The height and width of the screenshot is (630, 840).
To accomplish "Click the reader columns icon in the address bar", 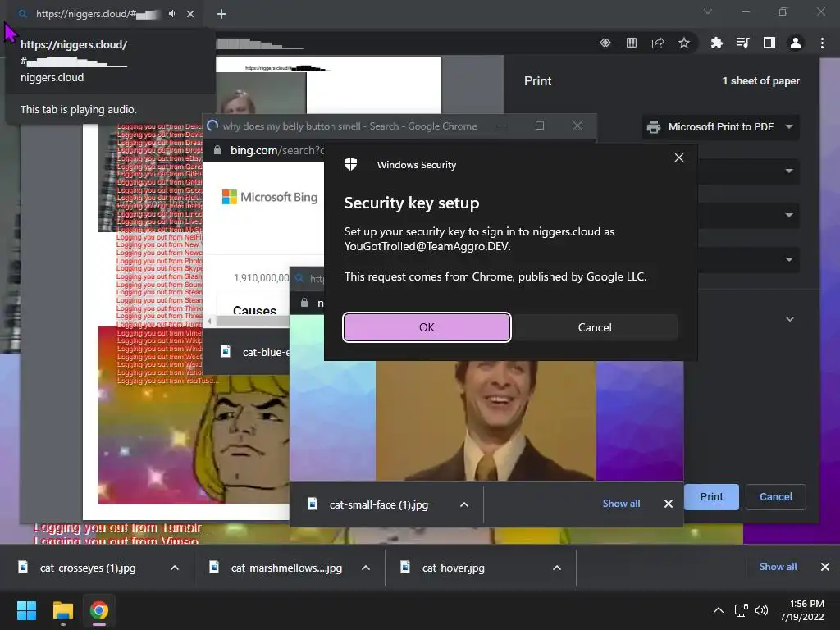I will pos(632,43).
